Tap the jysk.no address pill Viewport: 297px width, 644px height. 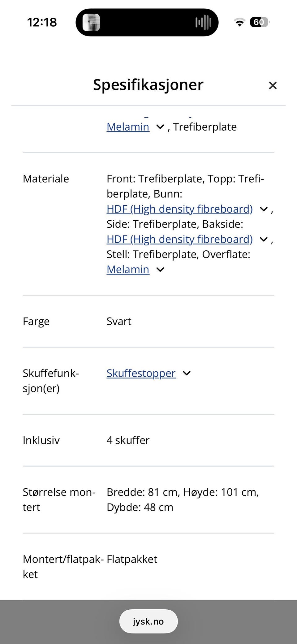point(148,621)
